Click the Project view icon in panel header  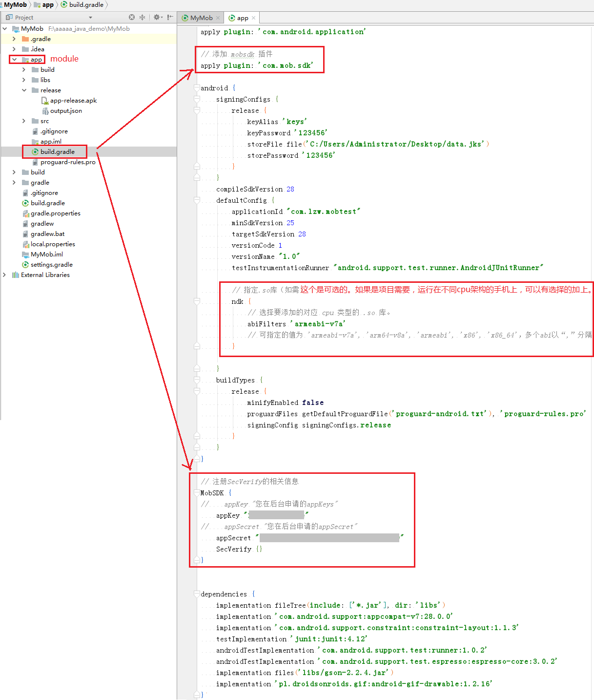coord(9,17)
